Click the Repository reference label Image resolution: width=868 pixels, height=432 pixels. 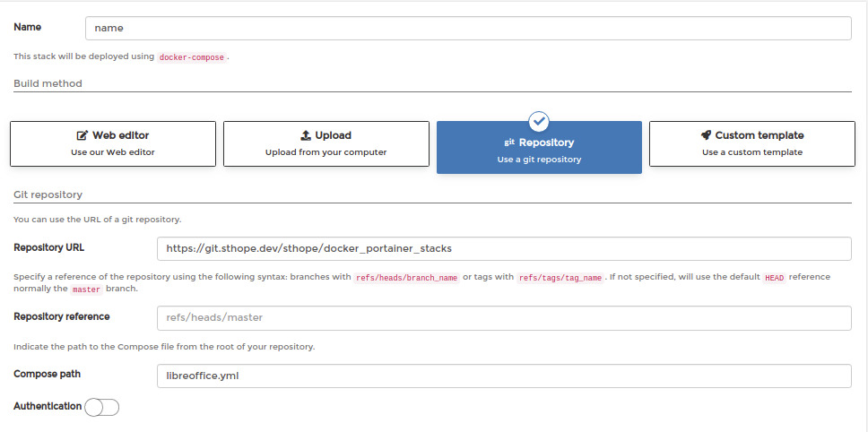click(x=62, y=317)
